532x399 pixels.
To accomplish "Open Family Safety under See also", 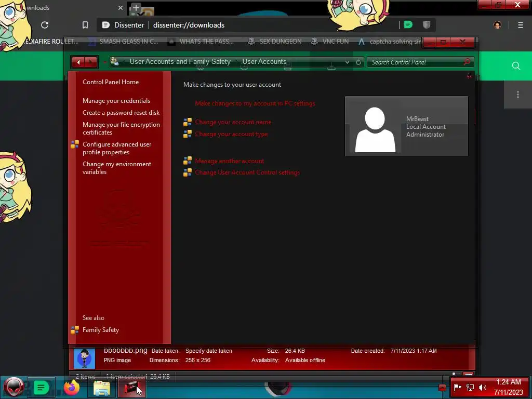I will click(100, 330).
